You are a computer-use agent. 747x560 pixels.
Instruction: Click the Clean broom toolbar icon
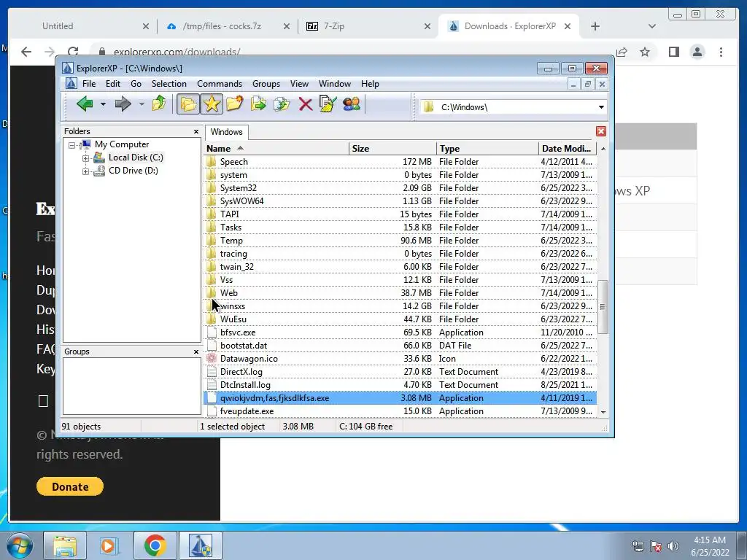click(328, 104)
